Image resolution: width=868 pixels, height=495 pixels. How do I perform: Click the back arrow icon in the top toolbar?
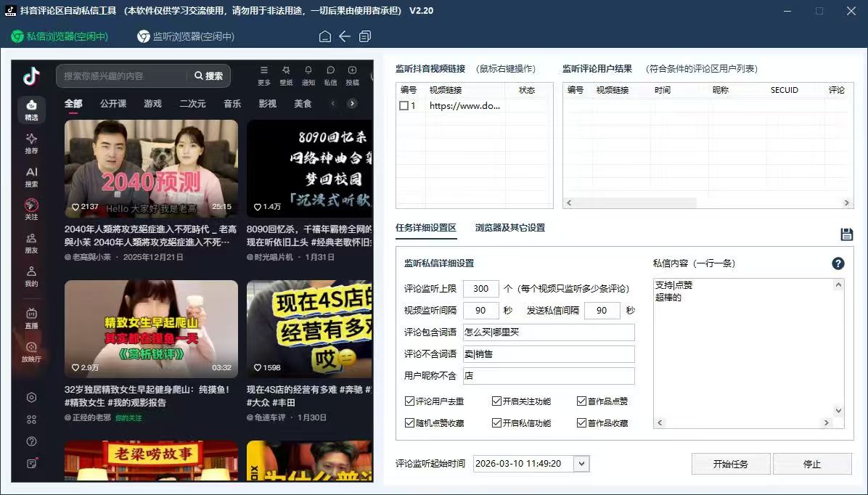click(345, 36)
